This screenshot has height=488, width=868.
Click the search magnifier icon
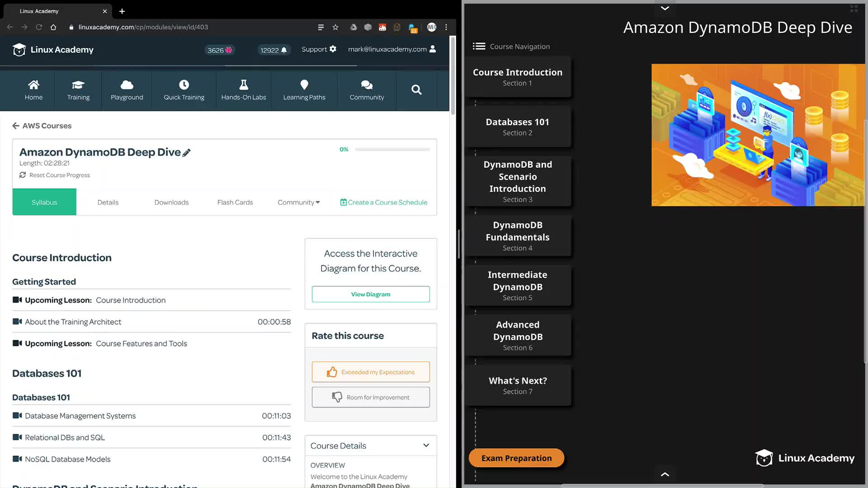416,90
